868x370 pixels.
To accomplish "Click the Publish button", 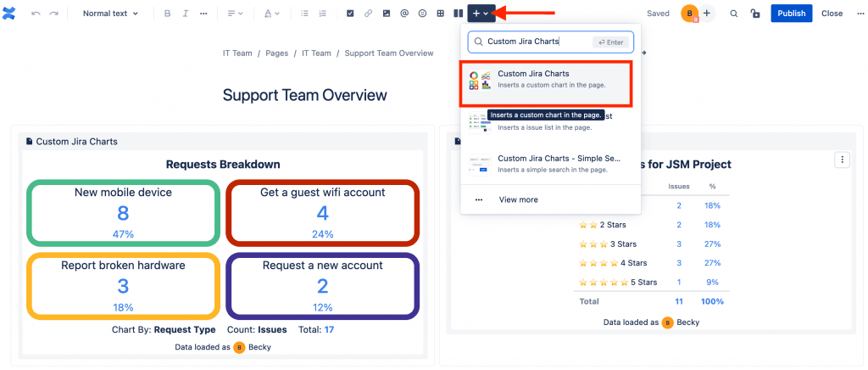I will pos(792,14).
